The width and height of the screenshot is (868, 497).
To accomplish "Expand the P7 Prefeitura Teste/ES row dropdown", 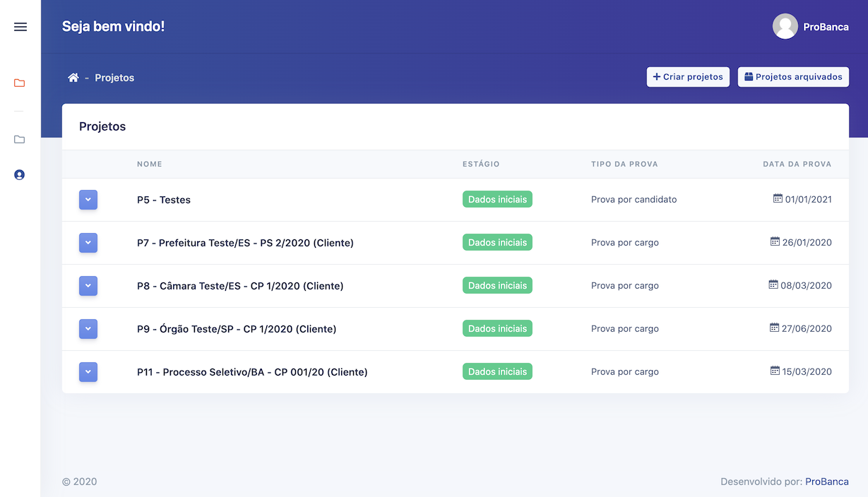I will click(x=88, y=243).
